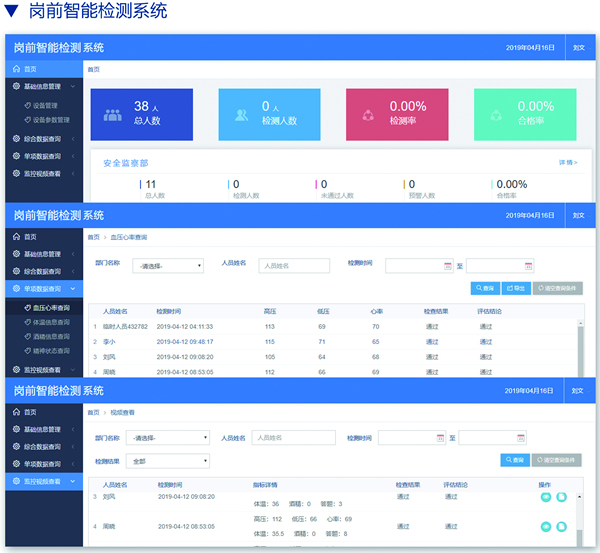Click first 操作 icon in 刘风 video row
This screenshot has width=600, height=553.
[546, 497]
